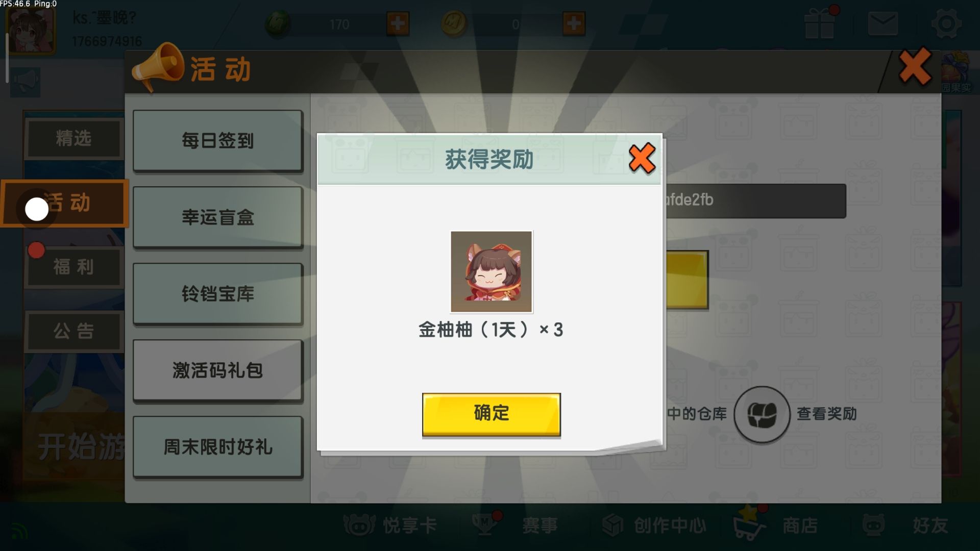Click the activation code input field
Viewport: 980px width, 551px height.
pyautogui.click(x=754, y=201)
